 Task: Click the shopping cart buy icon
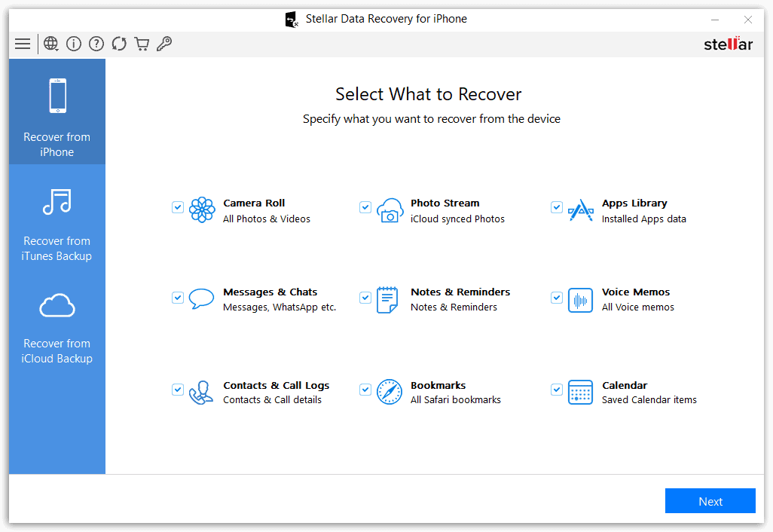coord(142,44)
